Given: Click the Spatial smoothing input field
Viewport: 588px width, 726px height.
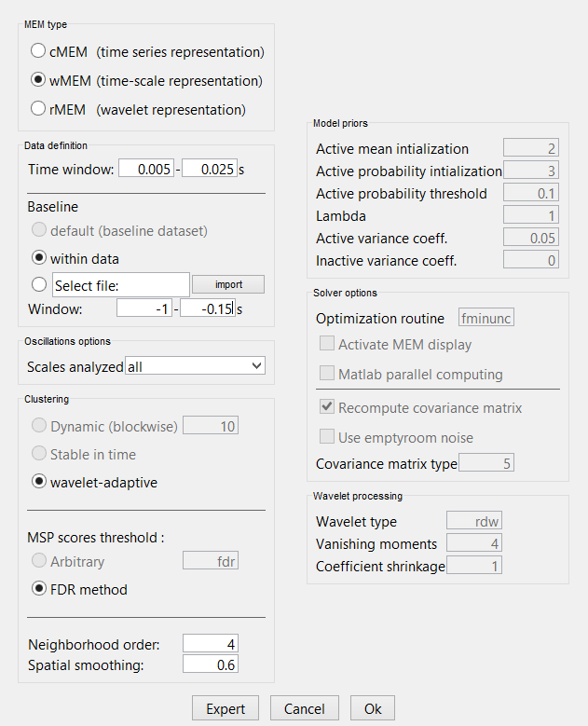Looking at the screenshot, I should [211, 664].
